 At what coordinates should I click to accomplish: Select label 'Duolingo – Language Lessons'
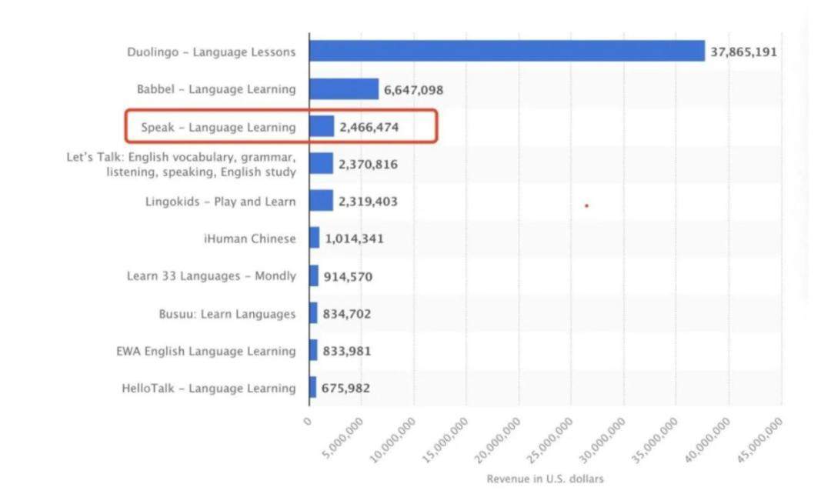[212, 52]
